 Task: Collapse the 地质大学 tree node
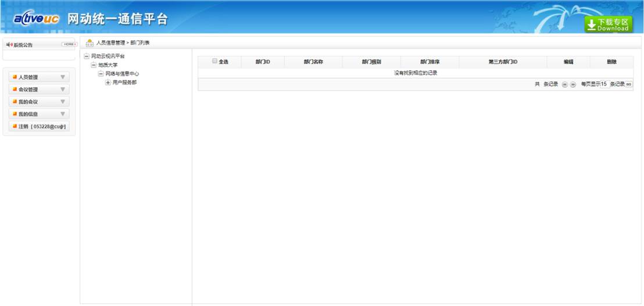[x=94, y=65]
